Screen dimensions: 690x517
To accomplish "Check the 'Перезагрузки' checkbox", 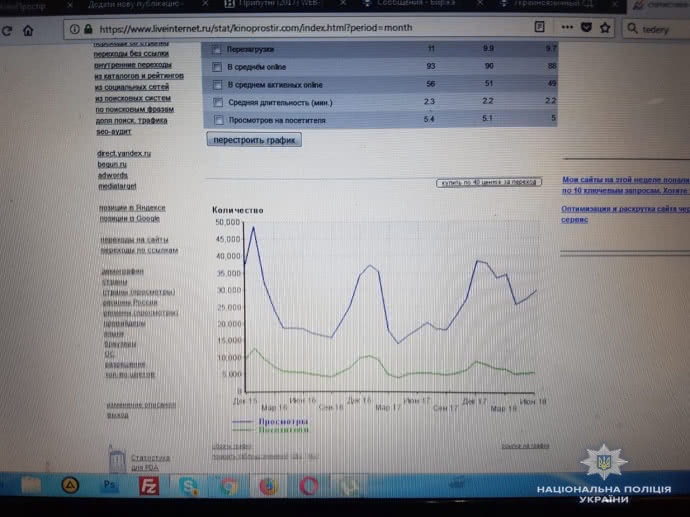I will point(216,49).
